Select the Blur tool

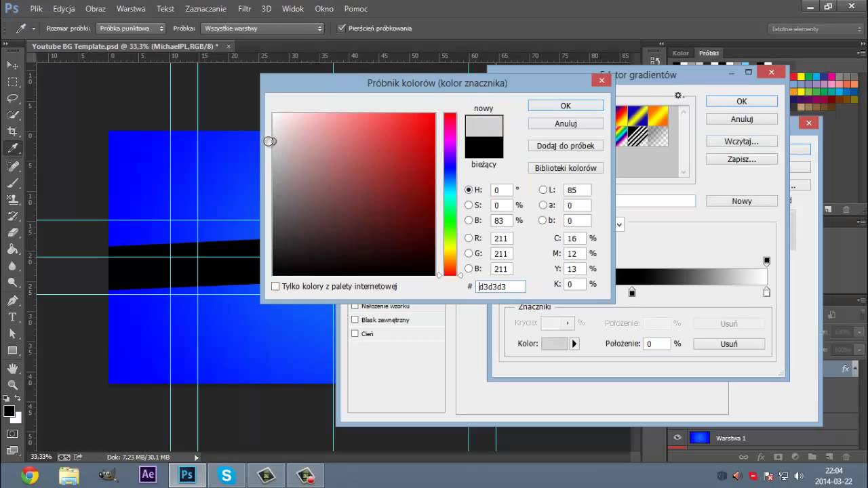click(x=12, y=266)
